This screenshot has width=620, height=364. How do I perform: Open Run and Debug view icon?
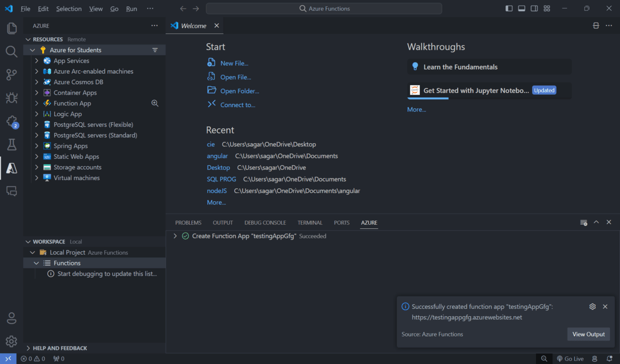pos(11,98)
